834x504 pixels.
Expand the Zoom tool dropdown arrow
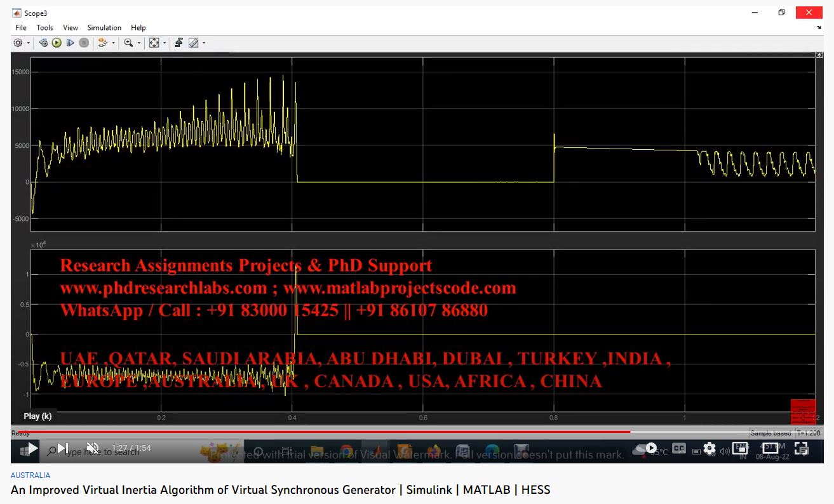point(138,43)
